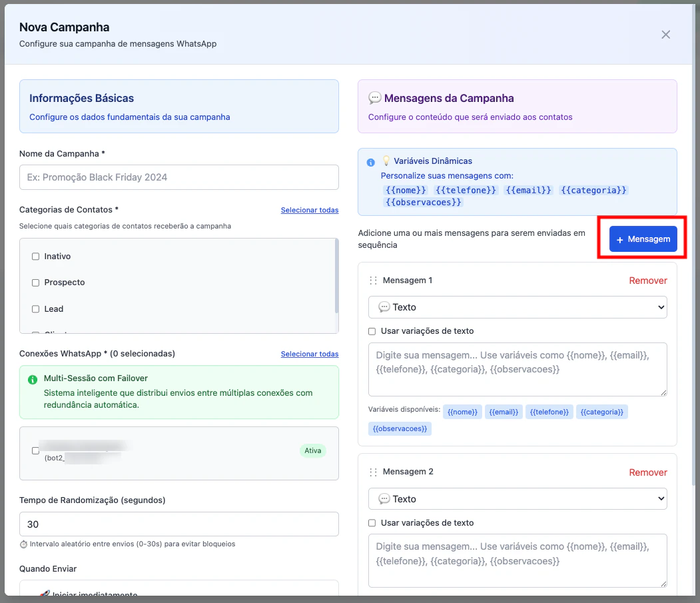The image size is (700, 603).
Task: Insert {{nome}} chip under Mensagem 1
Action: [x=462, y=412]
